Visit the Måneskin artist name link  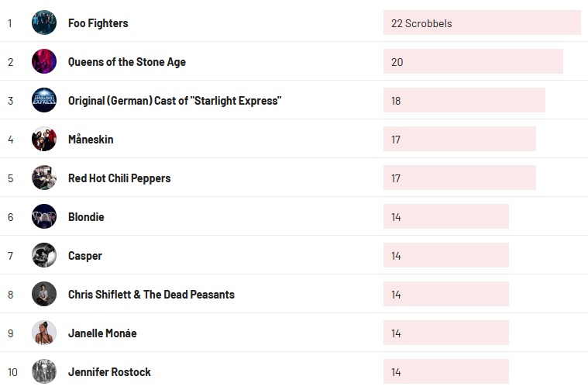click(x=91, y=140)
